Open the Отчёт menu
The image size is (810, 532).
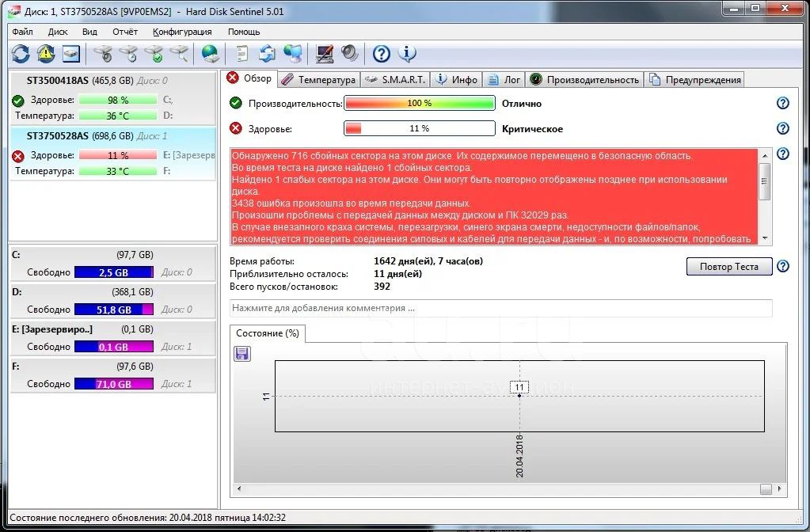coord(125,32)
